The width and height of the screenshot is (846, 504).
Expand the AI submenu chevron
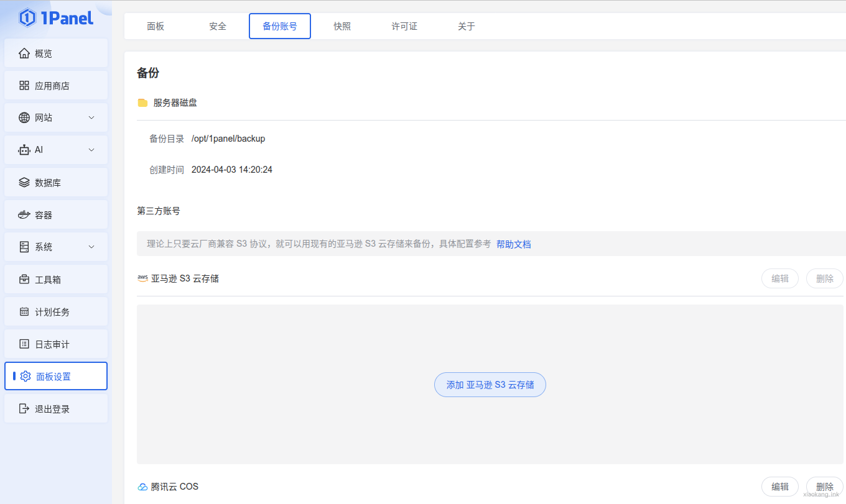coord(91,150)
